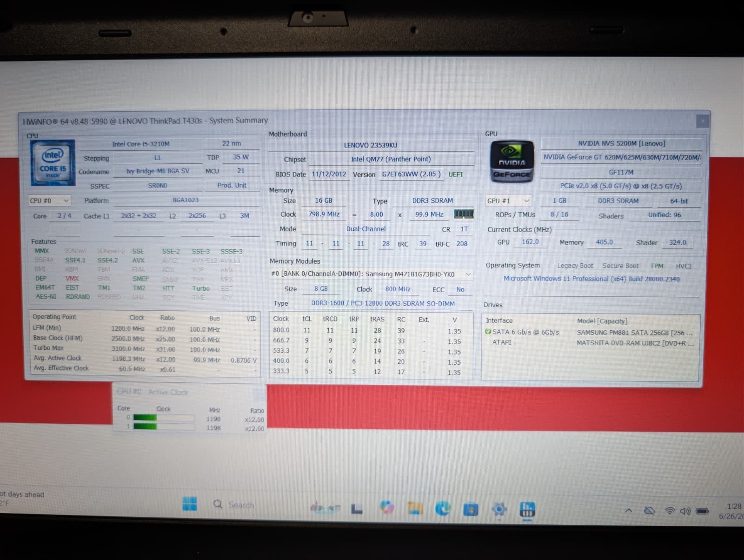Click the memory module chip icon
744x560 pixels.
(x=464, y=214)
